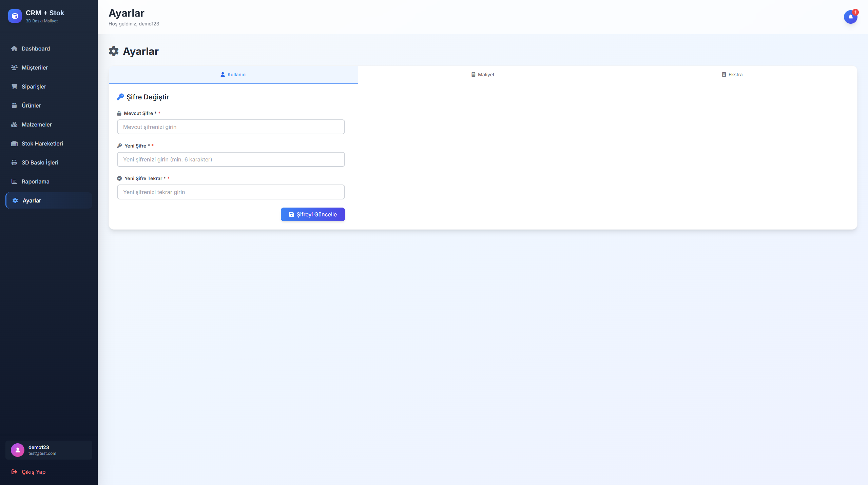Focus the Yeni Şifre Tekrar field
The width and height of the screenshot is (868, 485).
(231, 192)
